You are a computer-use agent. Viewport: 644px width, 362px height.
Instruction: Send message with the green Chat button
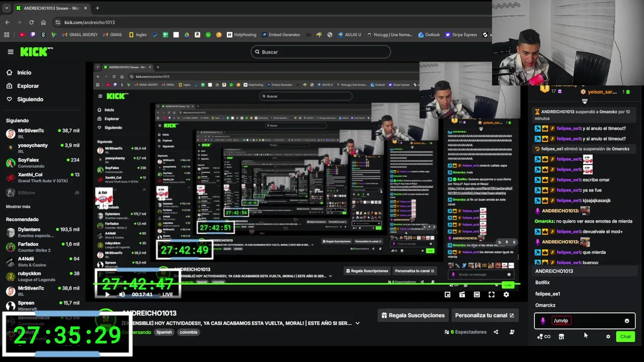pyautogui.click(x=625, y=337)
